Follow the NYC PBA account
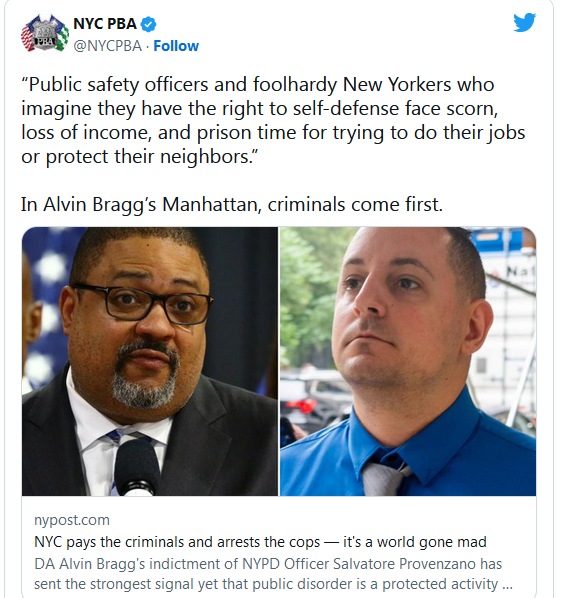 click(x=176, y=46)
